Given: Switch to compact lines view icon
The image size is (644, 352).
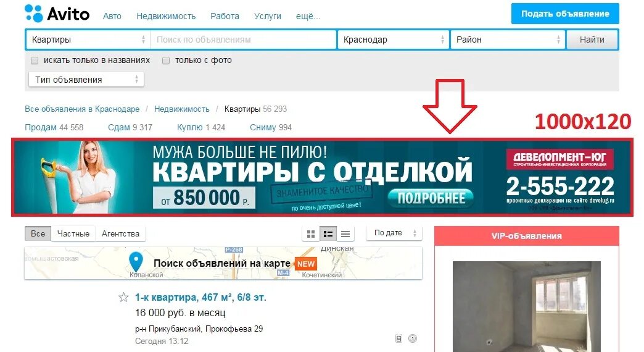Looking at the screenshot, I should (345, 234).
